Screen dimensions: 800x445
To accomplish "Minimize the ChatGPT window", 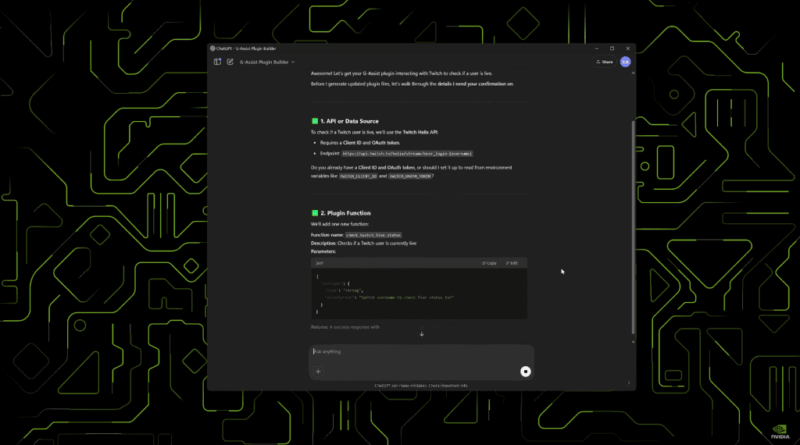I will [x=596, y=48].
